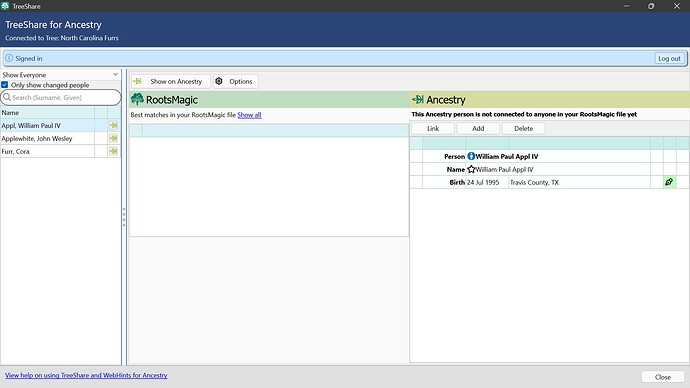This screenshot has width=690, height=388.
Task: Click the Ancestry icon beside Applewhite, John Wesley
Action: 114,138
